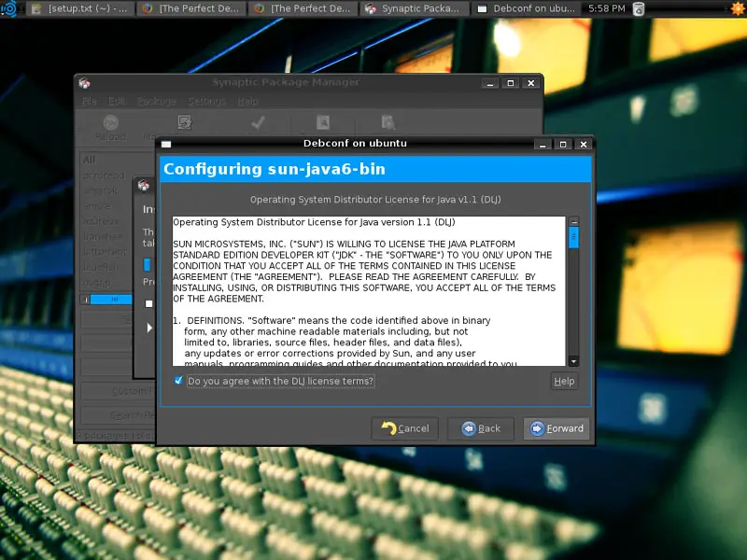Select 'amarok' in Synaptic category list
The height and width of the screenshot is (560, 747).
tap(101, 190)
